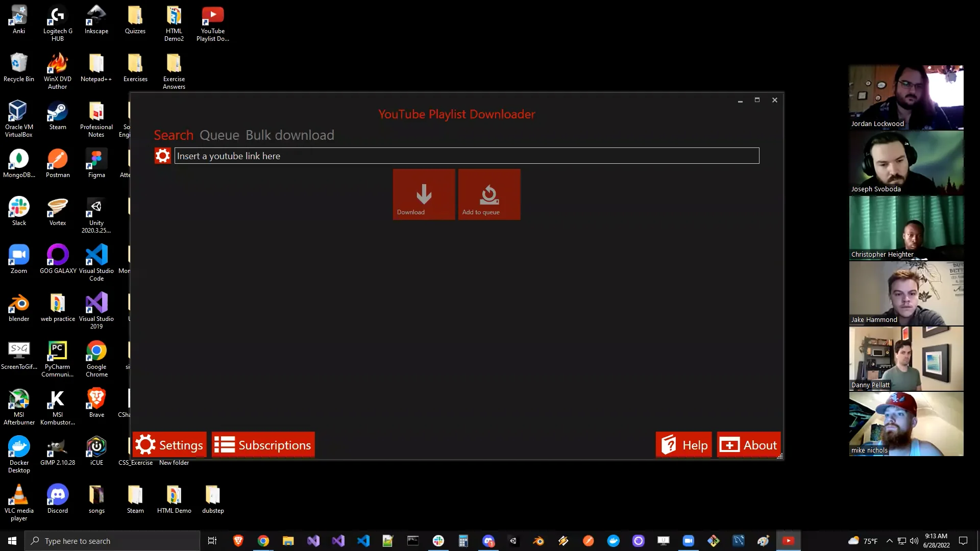Select the Docker Desktop icon
980x551 pixels.
point(19,455)
